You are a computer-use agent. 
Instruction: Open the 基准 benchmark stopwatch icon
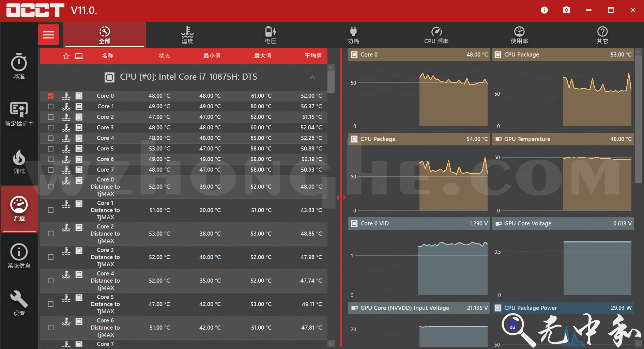(19, 66)
